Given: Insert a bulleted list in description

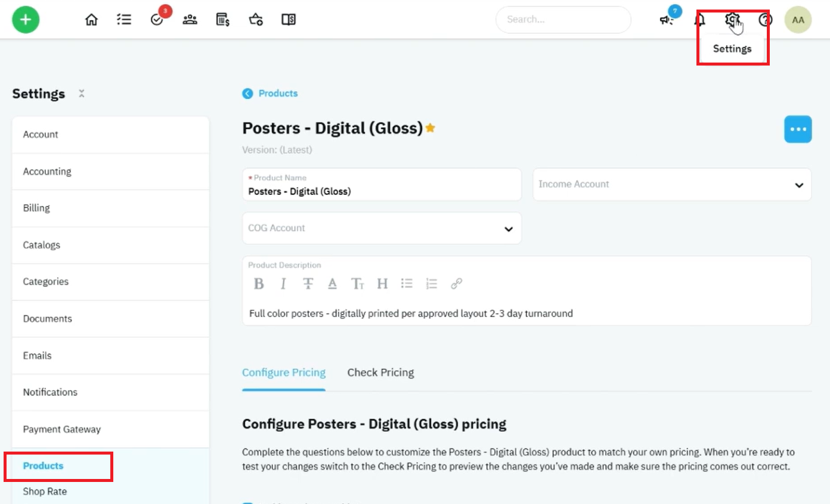Looking at the screenshot, I should click(407, 284).
